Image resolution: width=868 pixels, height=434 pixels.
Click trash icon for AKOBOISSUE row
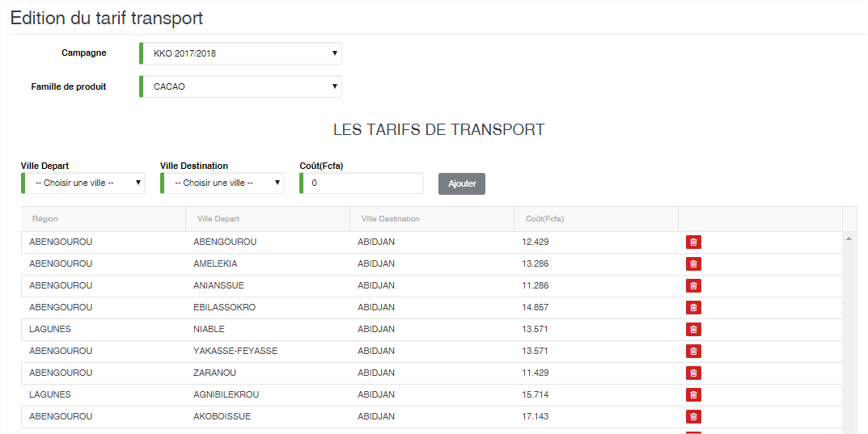(693, 417)
